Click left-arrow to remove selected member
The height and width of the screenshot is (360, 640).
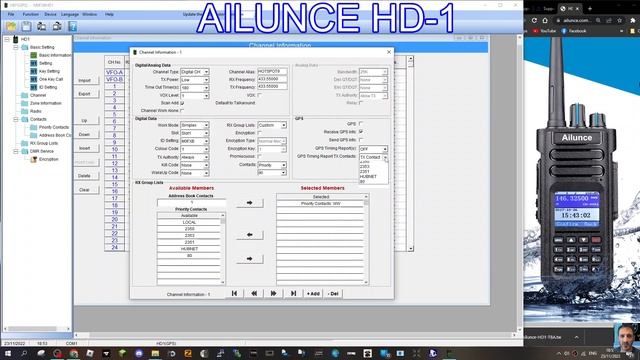[x=249, y=235]
